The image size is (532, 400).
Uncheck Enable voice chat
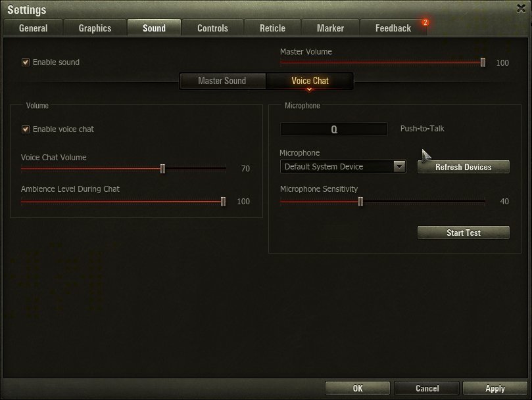pos(26,129)
